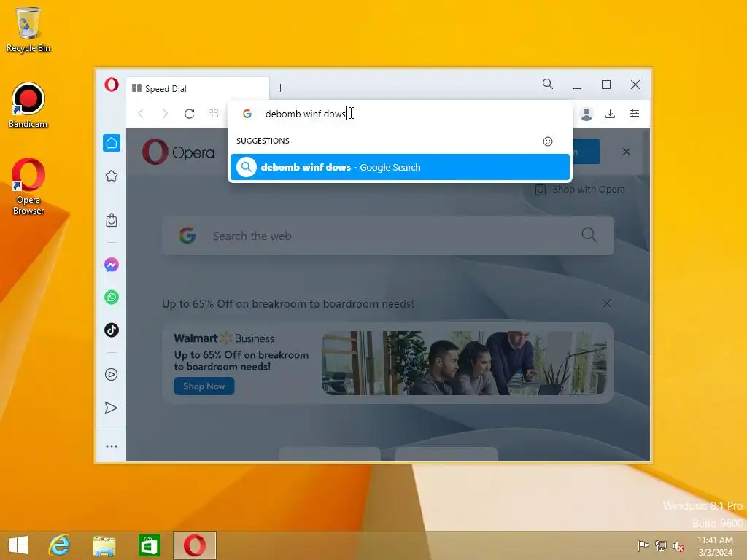The width and height of the screenshot is (747, 560).
Task: Close the Walmart ad promotion
Action: 606,303
